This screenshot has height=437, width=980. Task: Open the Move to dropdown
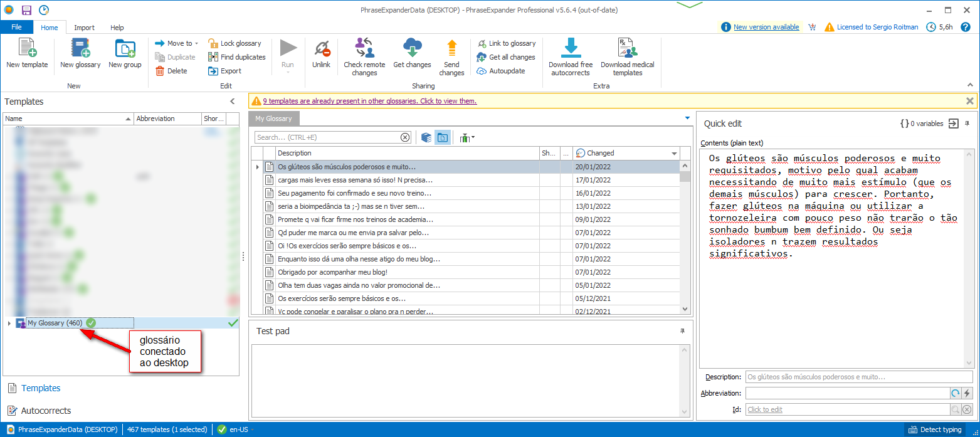pyautogui.click(x=177, y=43)
